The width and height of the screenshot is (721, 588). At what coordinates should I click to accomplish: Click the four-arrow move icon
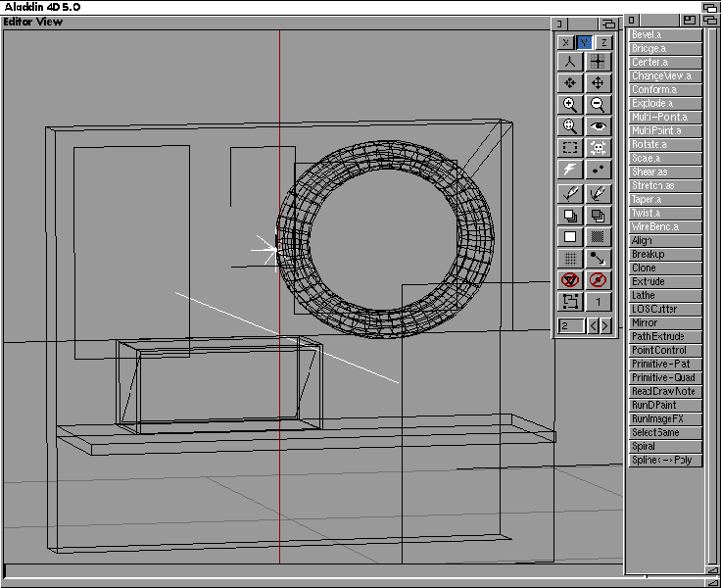[598, 83]
